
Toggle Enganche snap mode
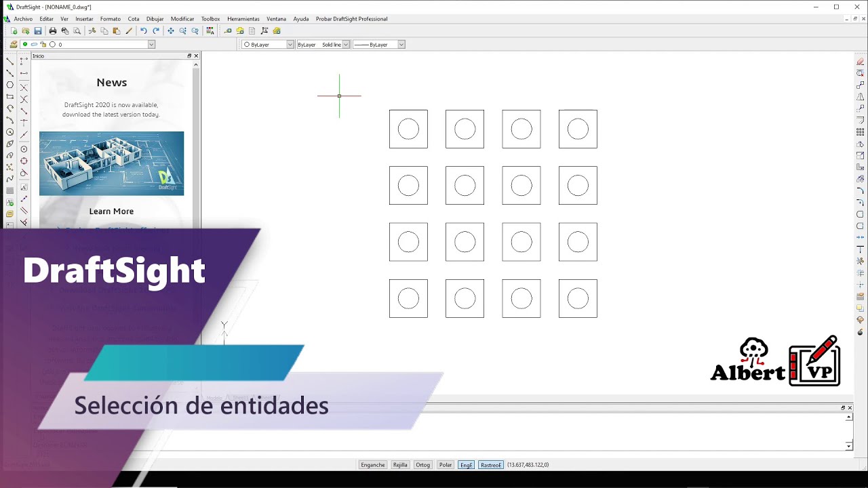[x=373, y=465]
